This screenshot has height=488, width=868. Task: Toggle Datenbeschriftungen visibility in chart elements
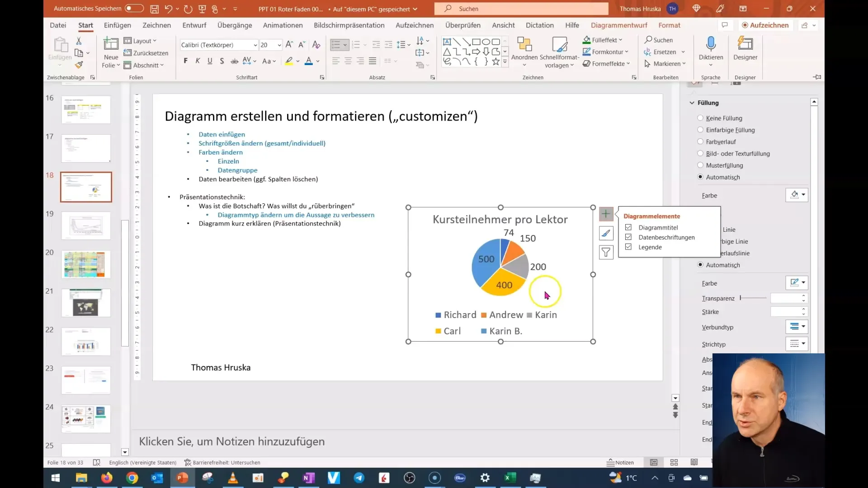pos(629,237)
